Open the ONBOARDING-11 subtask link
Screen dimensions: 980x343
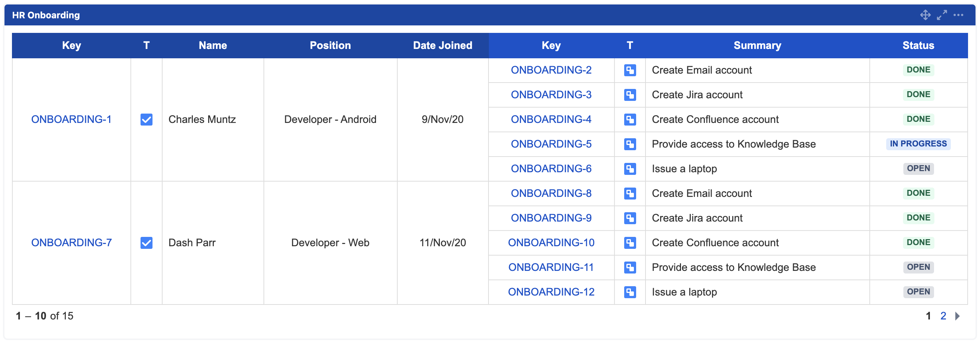pyautogui.click(x=551, y=267)
